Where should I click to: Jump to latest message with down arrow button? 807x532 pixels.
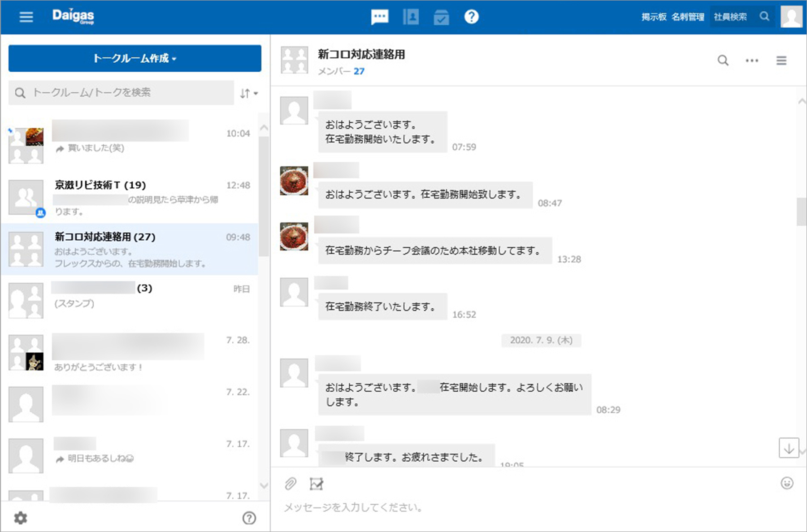[789, 448]
